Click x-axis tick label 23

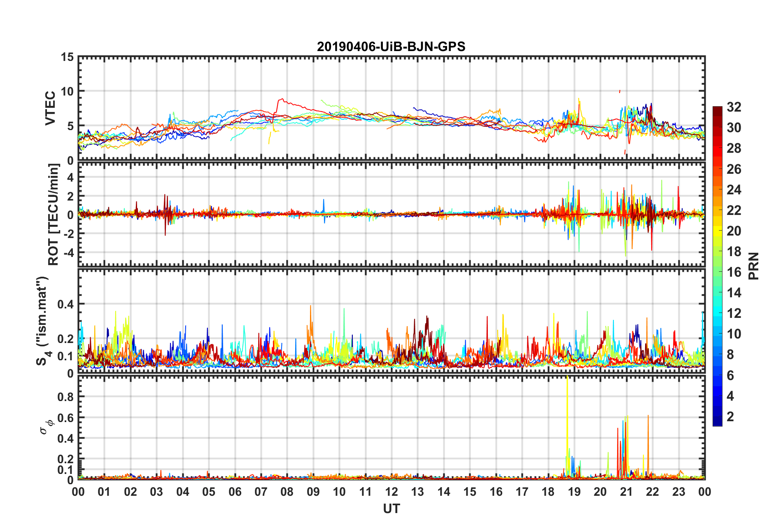[x=678, y=492]
